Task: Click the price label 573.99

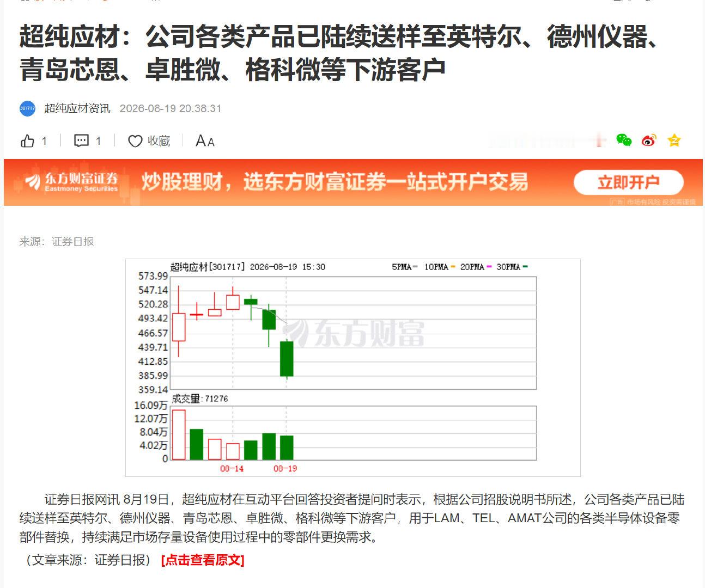Action: point(153,276)
